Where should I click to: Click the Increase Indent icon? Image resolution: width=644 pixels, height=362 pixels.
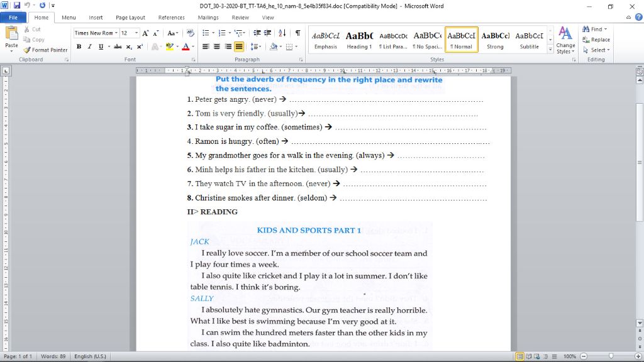(x=267, y=33)
